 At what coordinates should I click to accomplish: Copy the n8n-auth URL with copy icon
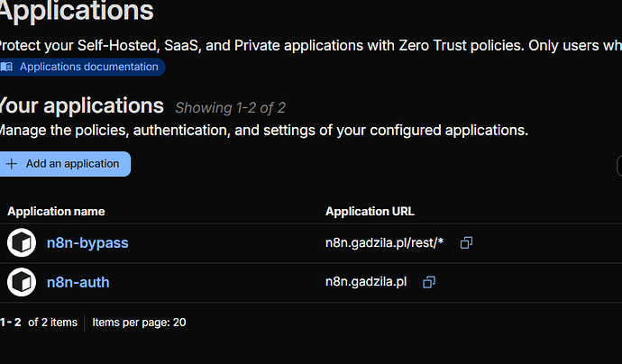(429, 283)
